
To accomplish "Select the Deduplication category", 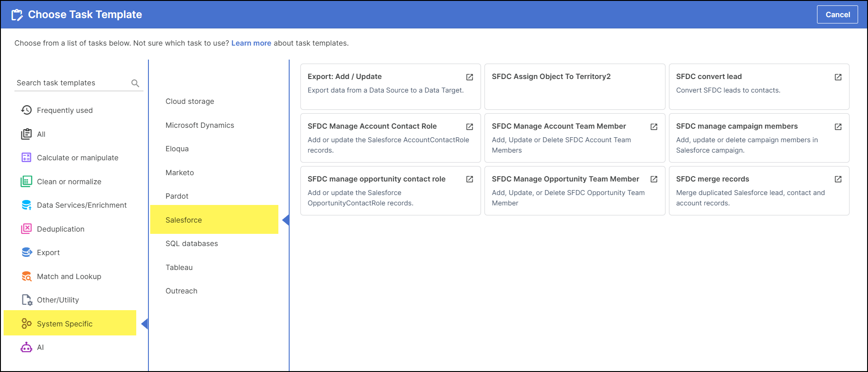I will [60, 229].
